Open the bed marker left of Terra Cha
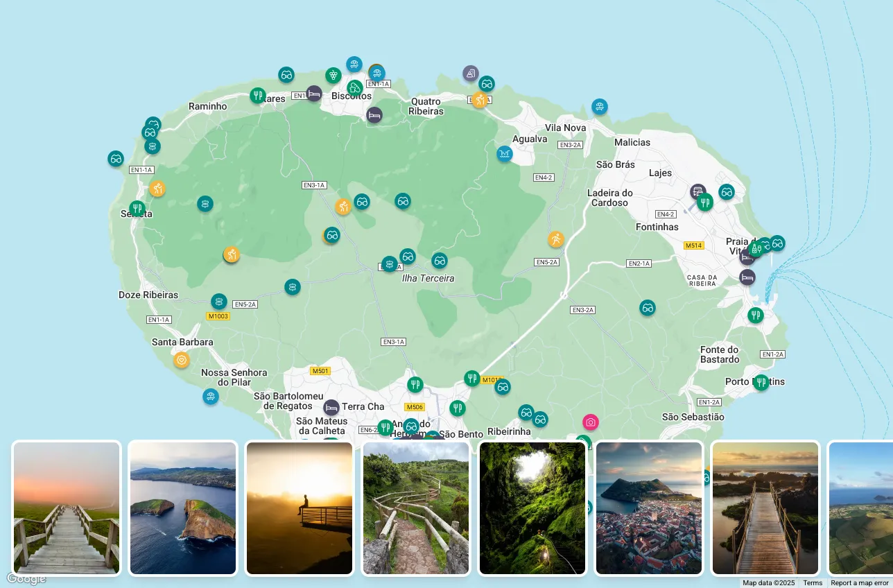 pyautogui.click(x=331, y=408)
